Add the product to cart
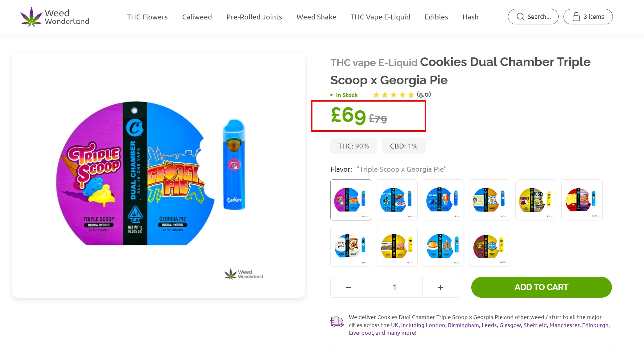This screenshot has height=352, width=644. click(541, 287)
